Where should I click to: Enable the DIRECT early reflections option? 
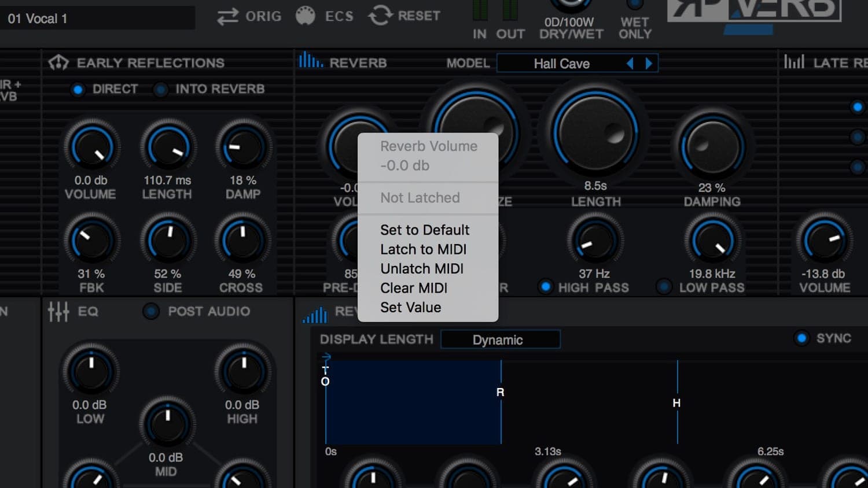click(78, 90)
